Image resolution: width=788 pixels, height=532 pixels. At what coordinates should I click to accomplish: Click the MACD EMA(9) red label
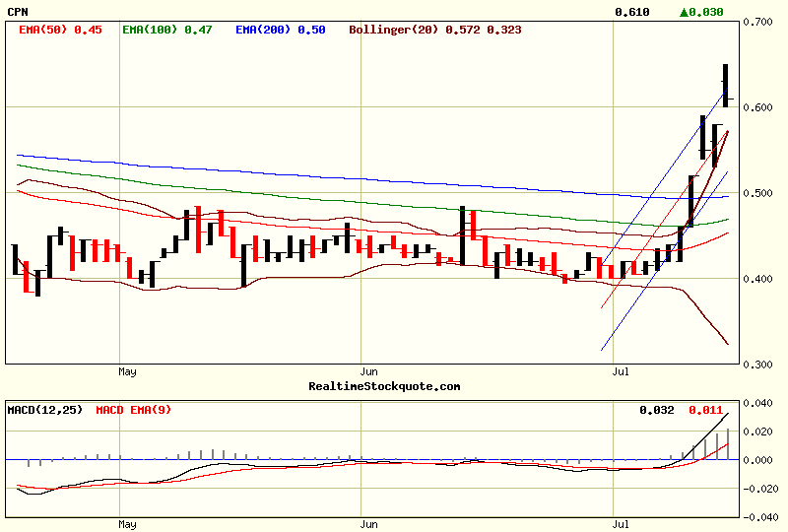coord(133,410)
